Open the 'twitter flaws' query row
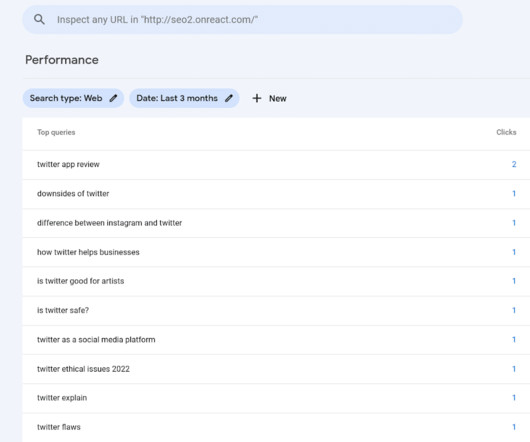This screenshot has width=530, height=442. pos(276,427)
